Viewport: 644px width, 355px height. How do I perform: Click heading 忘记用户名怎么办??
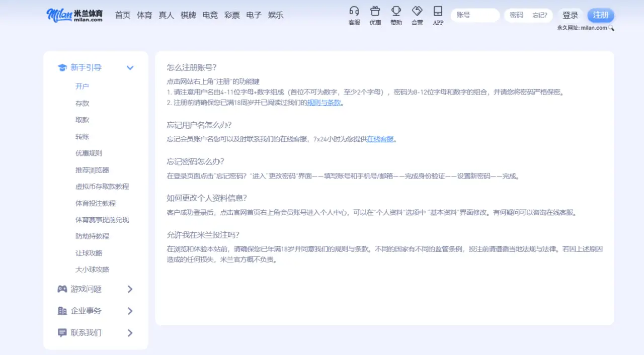coord(199,125)
